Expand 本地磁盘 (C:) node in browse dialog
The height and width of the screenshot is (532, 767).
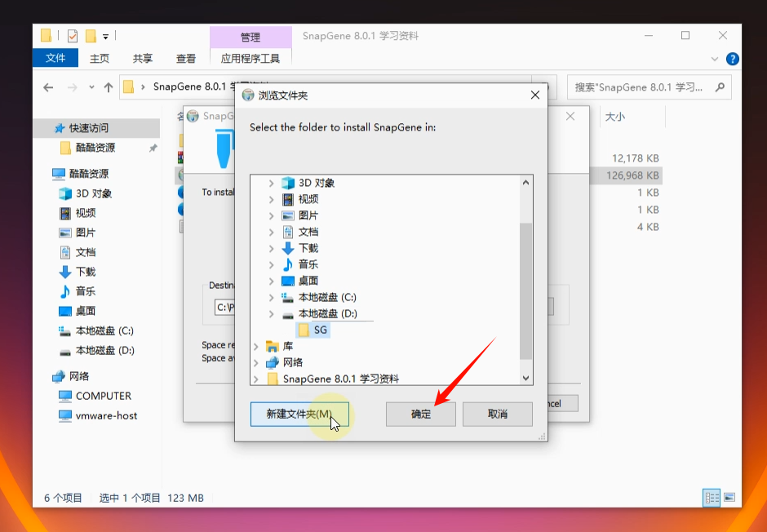pos(272,297)
